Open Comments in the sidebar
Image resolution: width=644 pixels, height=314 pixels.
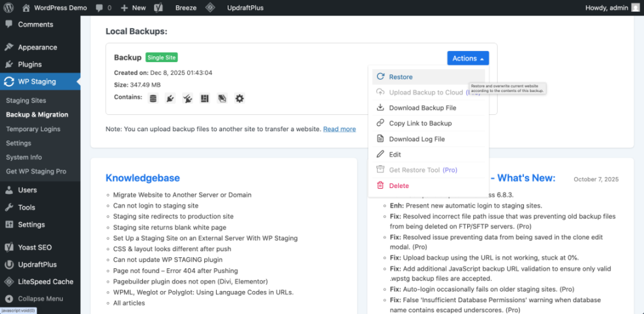pyautogui.click(x=40, y=24)
